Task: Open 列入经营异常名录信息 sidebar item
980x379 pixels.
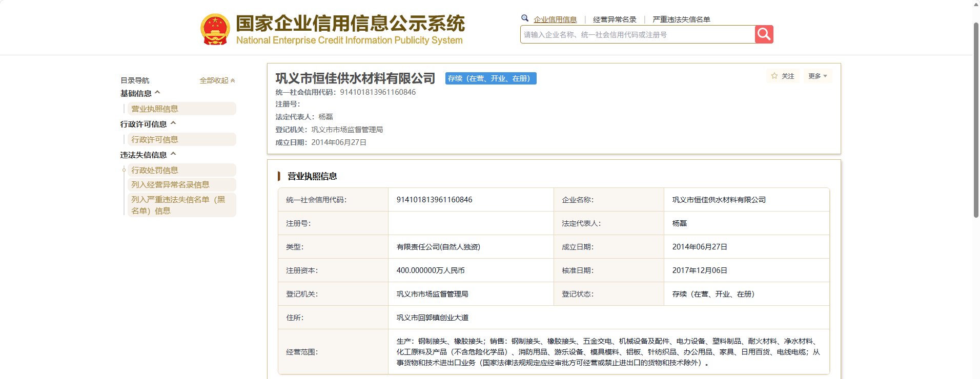Action: pos(181,184)
